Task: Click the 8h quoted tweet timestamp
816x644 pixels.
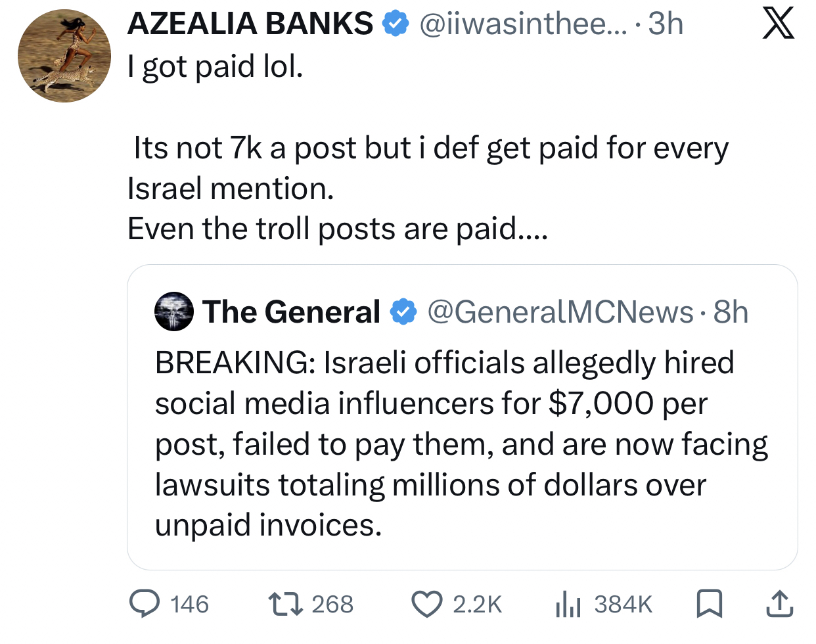Action: tap(731, 311)
